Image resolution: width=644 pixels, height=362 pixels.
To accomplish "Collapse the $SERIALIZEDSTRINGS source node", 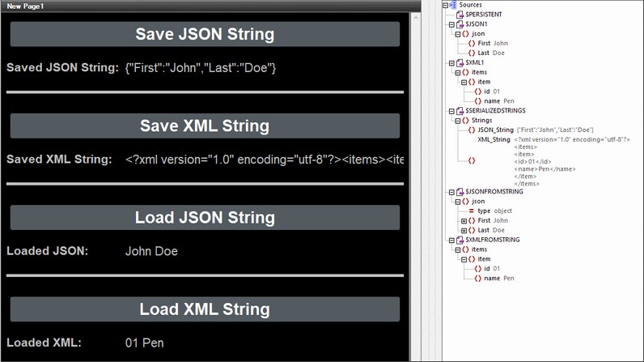I will point(450,110).
